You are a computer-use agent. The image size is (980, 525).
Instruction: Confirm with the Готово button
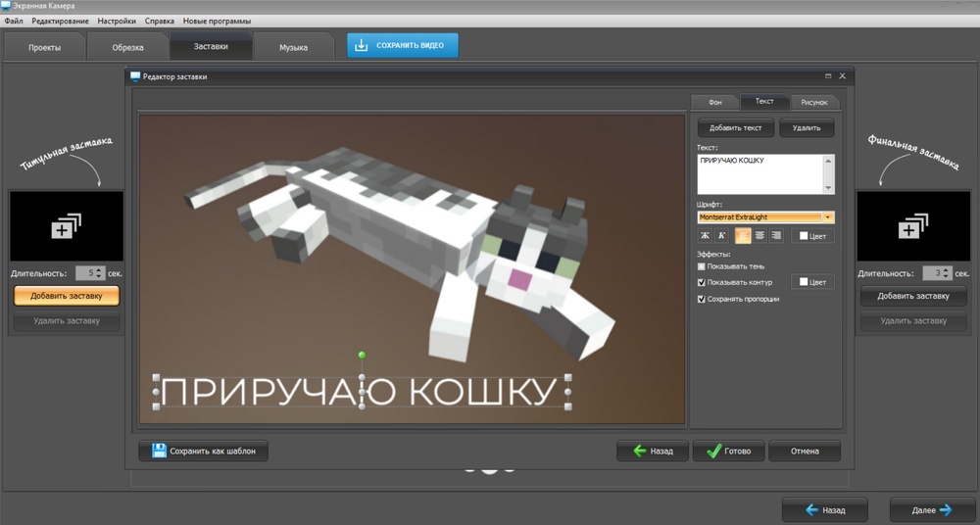click(x=729, y=451)
